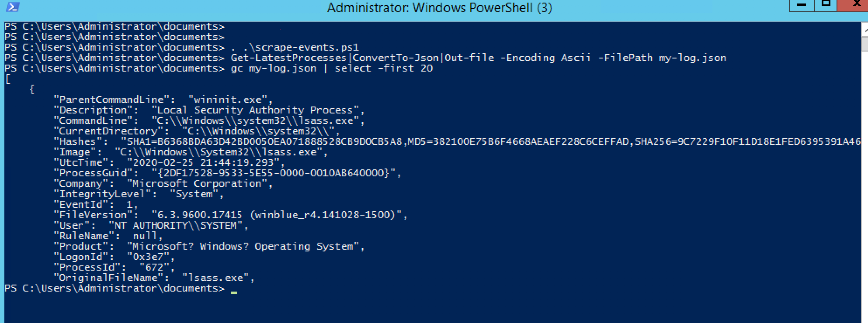Open the PowerShell icon system menu
Viewport: 868px width, 323px height.
point(13,7)
